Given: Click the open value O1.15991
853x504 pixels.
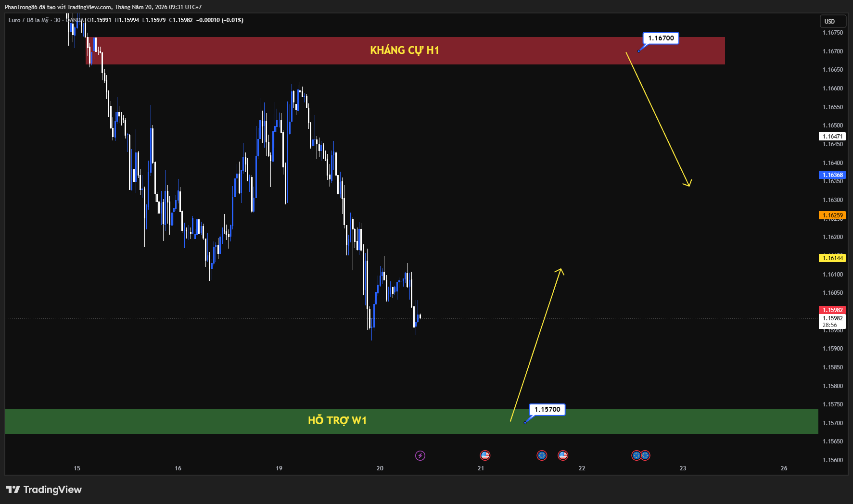Looking at the screenshot, I should 99,20.
